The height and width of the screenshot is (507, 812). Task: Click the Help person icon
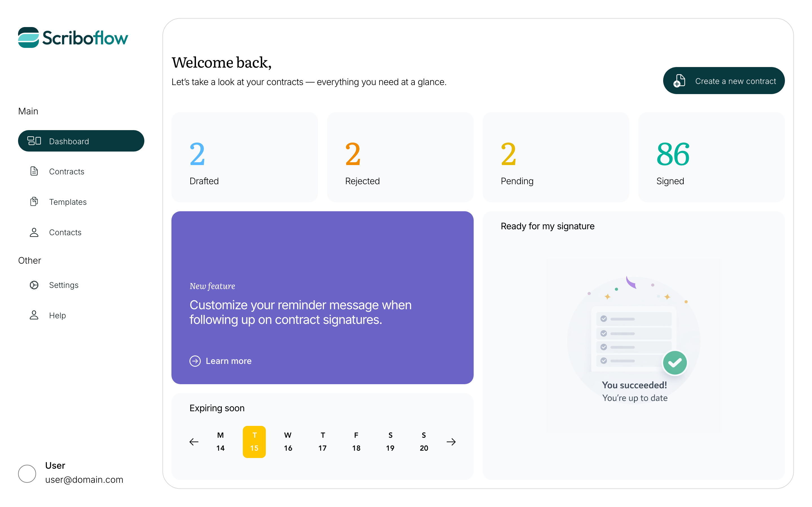[34, 315]
